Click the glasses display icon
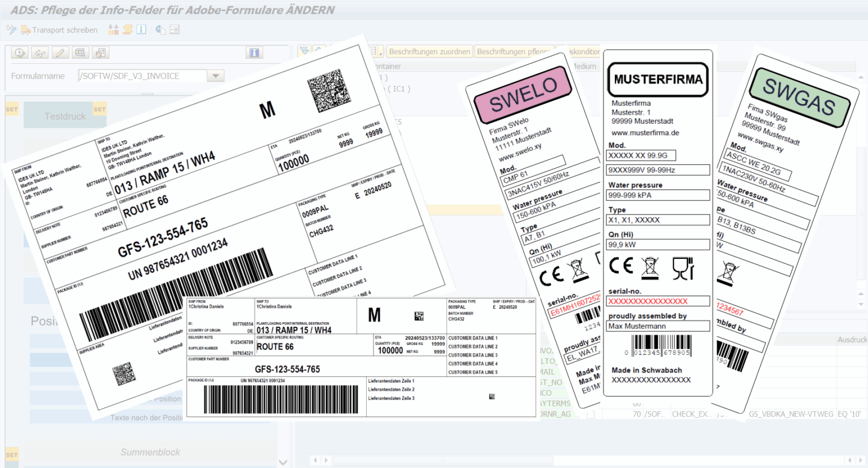This screenshot has width=868, height=468. [40, 53]
